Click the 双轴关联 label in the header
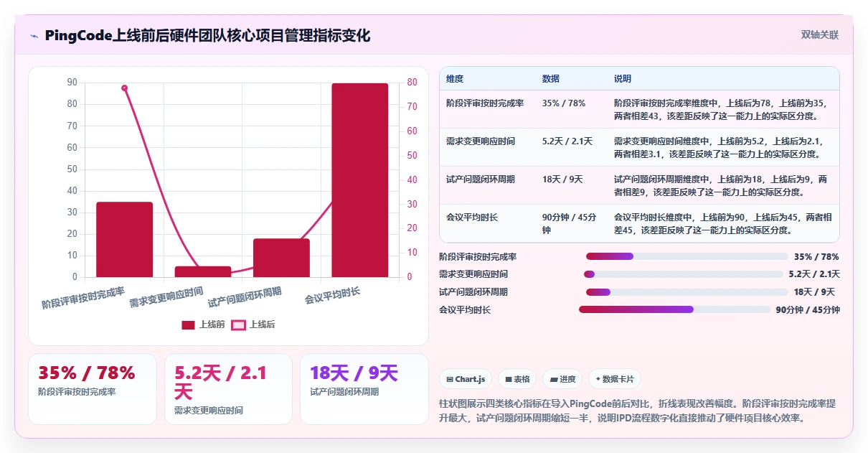868x453 pixels. click(x=820, y=35)
